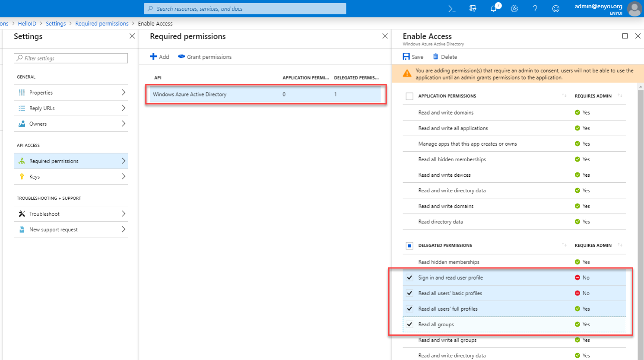The image size is (644, 360).
Task: Close the Required permissions blade
Action: point(385,36)
